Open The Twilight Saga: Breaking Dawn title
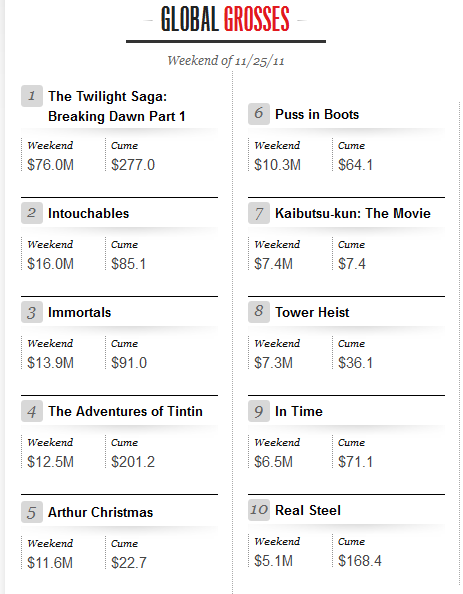 pos(117,106)
